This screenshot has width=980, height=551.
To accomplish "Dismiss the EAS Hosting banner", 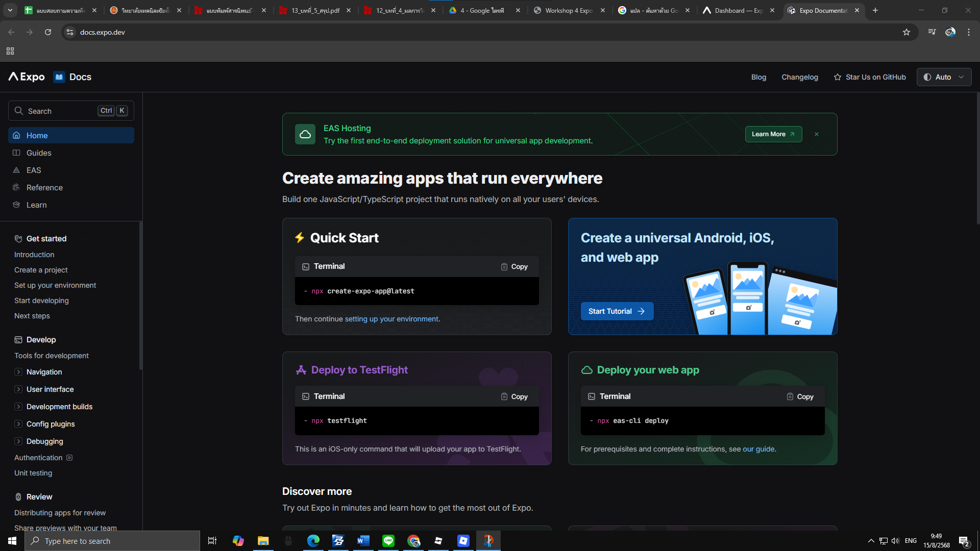I will coord(817,134).
